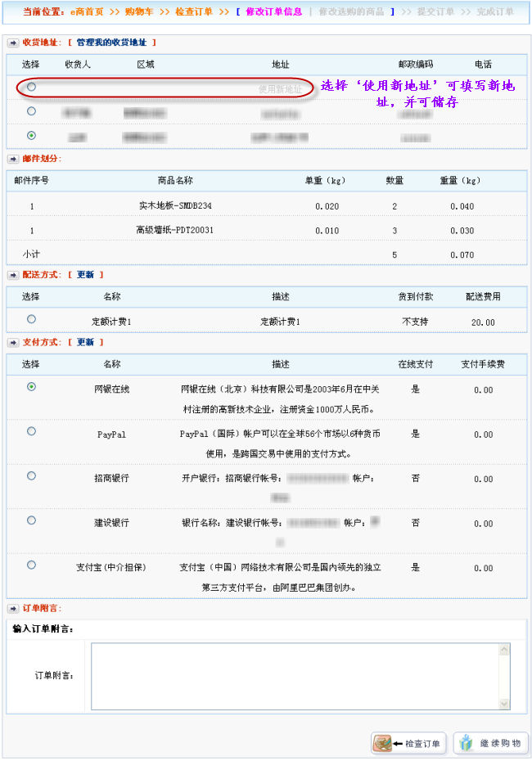The height and width of the screenshot is (770, 532).
Task: Select the 使用新地址 radio button
Action: (31, 87)
